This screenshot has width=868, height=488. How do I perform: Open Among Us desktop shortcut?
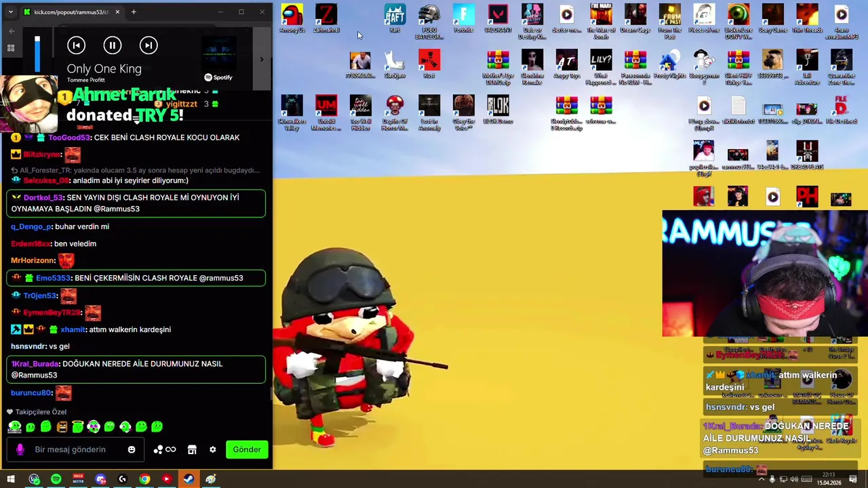coord(292,19)
